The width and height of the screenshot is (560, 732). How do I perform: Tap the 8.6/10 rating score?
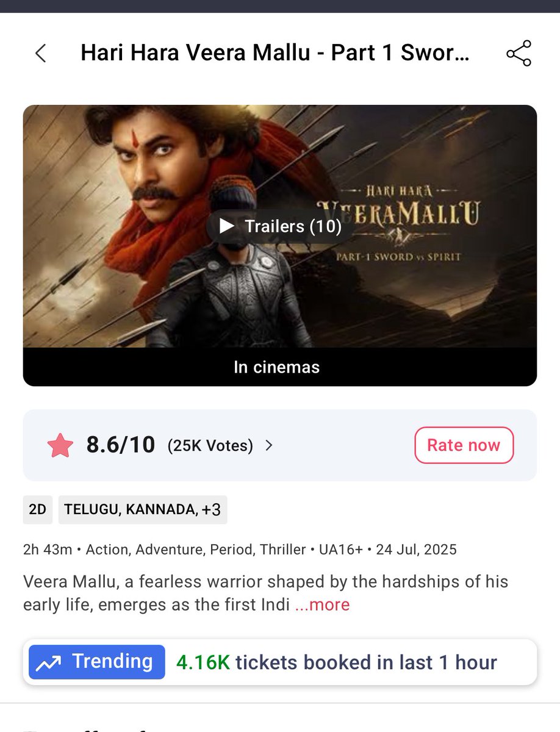[x=121, y=445]
